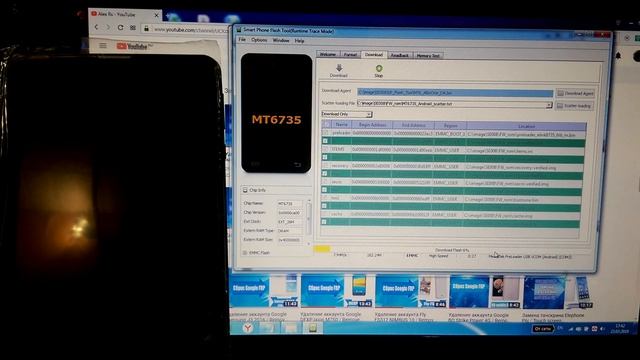
Task: Open the YouTube hamburger menu in browser
Action: (103, 46)
